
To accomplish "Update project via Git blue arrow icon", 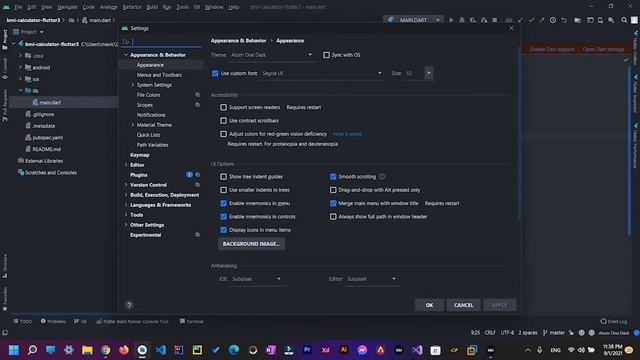I will pyautogui.click(x=520, y=20).
